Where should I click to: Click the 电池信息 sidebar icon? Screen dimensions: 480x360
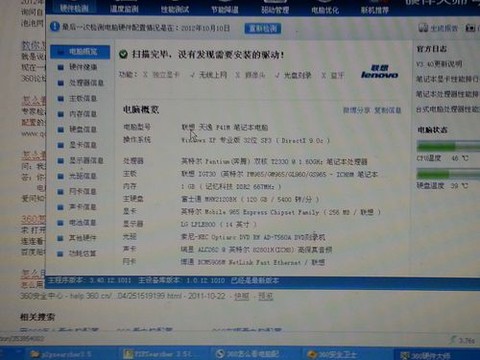pyautogui.click(x=60, y=223)
